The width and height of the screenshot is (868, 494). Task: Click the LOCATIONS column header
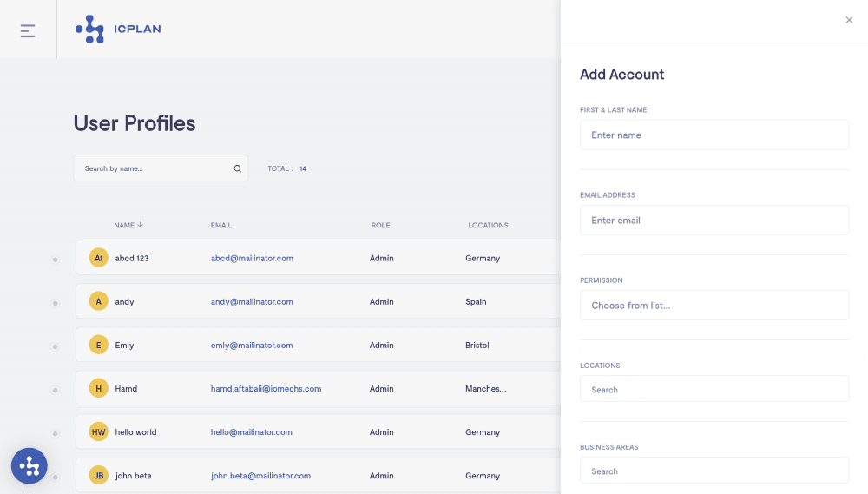point(488,226)
